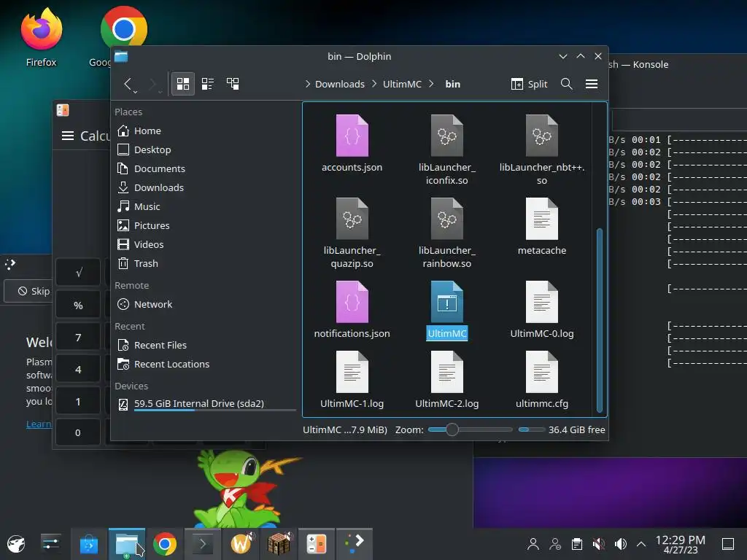Open Dolphin hamburger menu

pyautogui.click(x=592, y=84)
